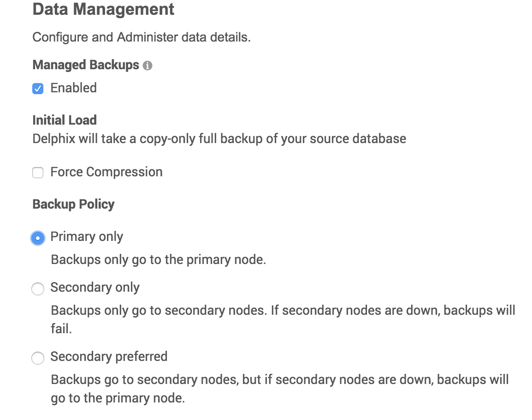Select the Secondary only backup policy
Image resolution: width=532 pixels, height=420 pixels.
(38, 288)
